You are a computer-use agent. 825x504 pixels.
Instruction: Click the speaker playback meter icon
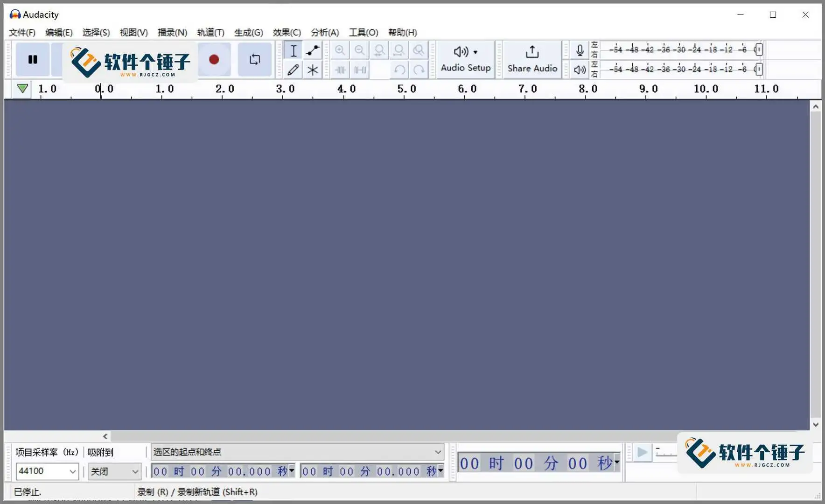coord(580,70)
